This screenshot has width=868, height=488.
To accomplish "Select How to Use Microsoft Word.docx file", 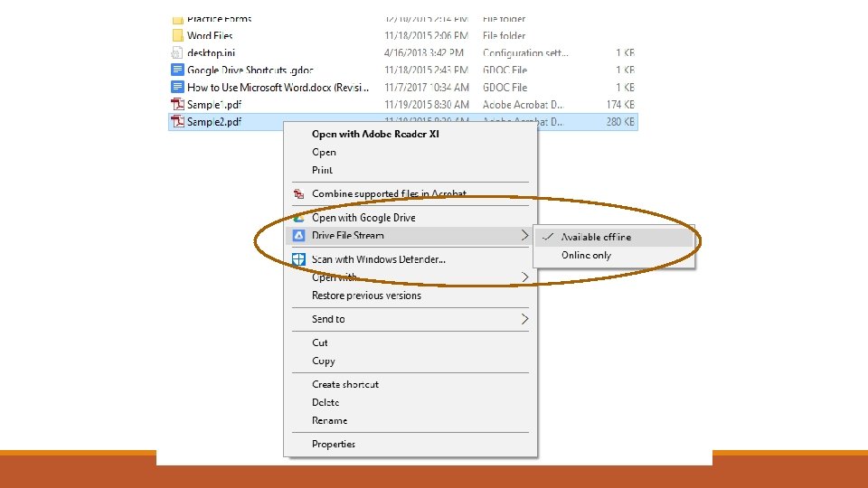I will [x=278, y=87].
